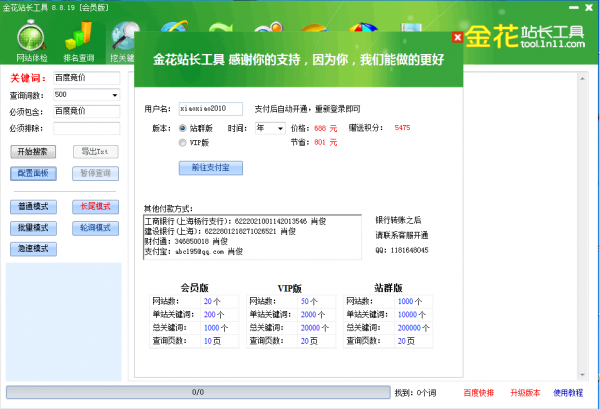Screen dimensions: 600x409
Task: Click the 关键词 input field
Action: tap(86, 78)
